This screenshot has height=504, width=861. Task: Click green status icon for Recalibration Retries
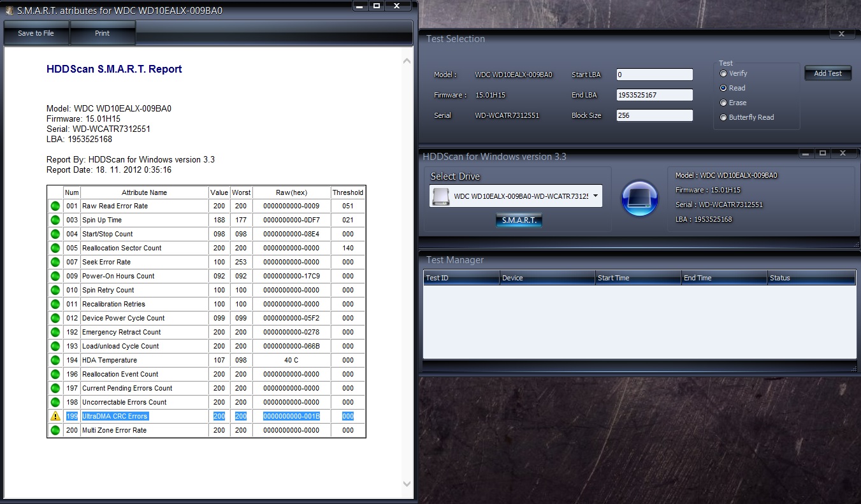(55, 304)
